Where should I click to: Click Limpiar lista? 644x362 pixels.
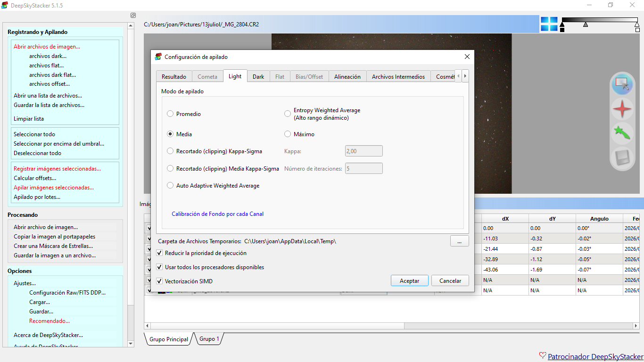coord(29,119)
